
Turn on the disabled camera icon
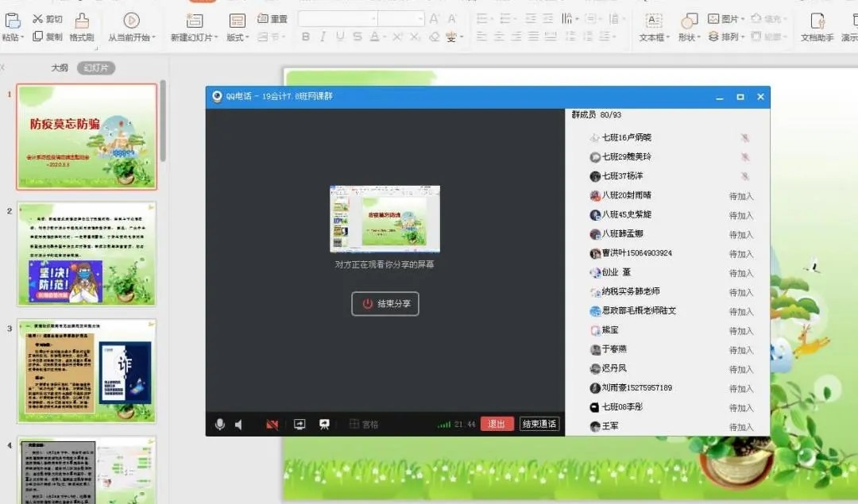[x=272, y=425]
